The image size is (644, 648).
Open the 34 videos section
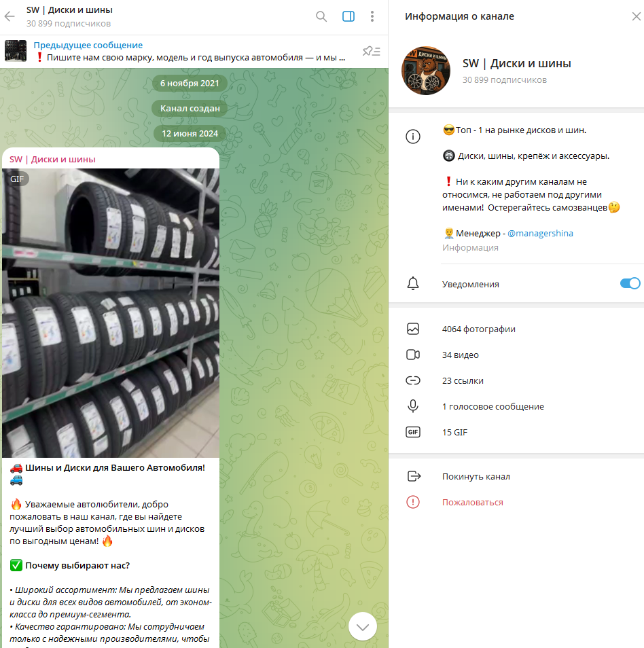pos(460,355)
